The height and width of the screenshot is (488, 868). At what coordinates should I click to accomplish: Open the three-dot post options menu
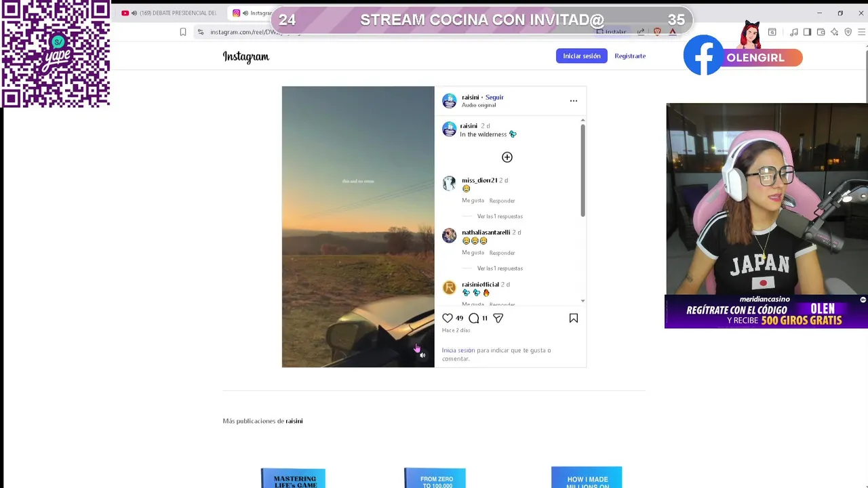pyautogui.click(x=574, y=101)
